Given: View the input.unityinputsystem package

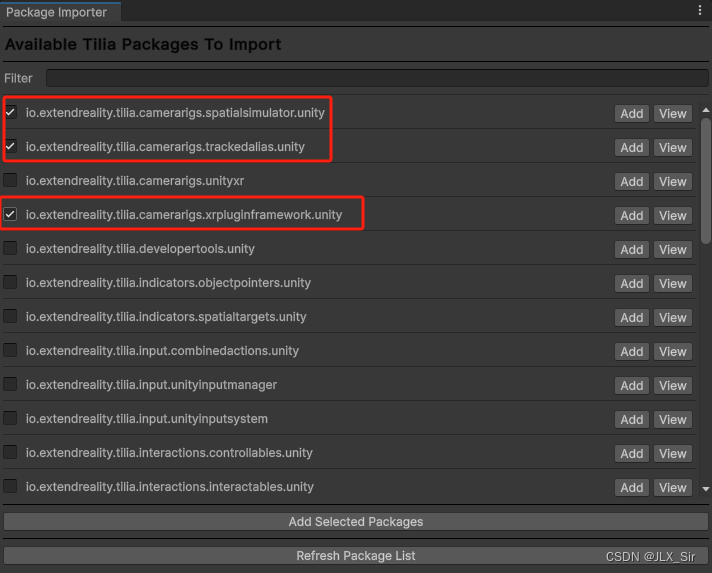Looking at the screenshot, I should click(672, 420).
